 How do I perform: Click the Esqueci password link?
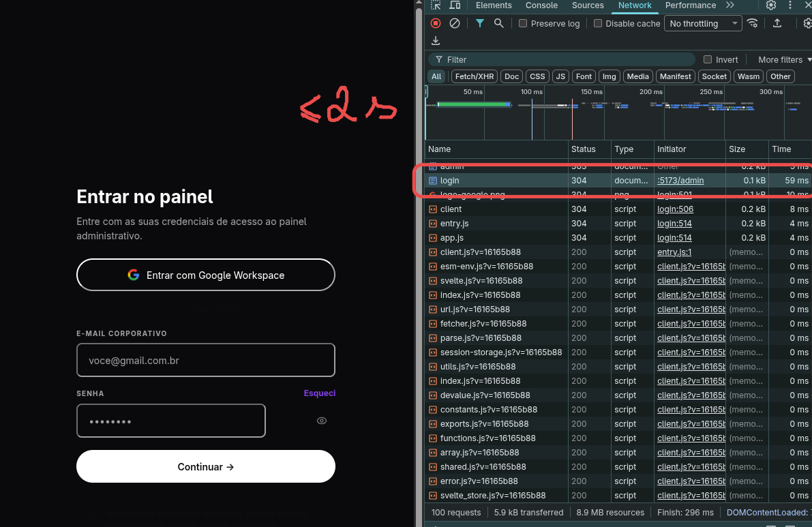click(320, 393)
